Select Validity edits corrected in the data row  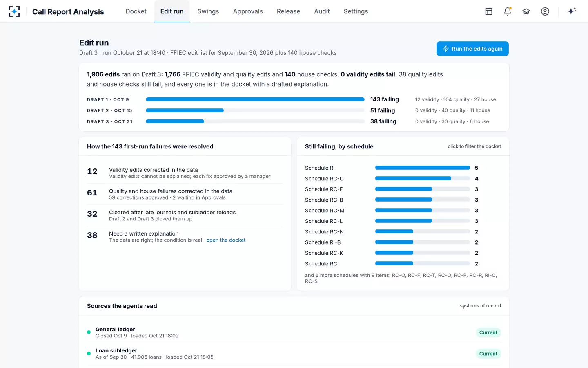[185, 173]
